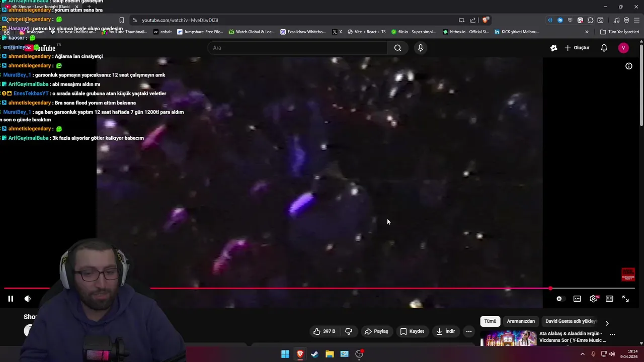Click the Brave icon in taskbar

click(x=300, y=354)
